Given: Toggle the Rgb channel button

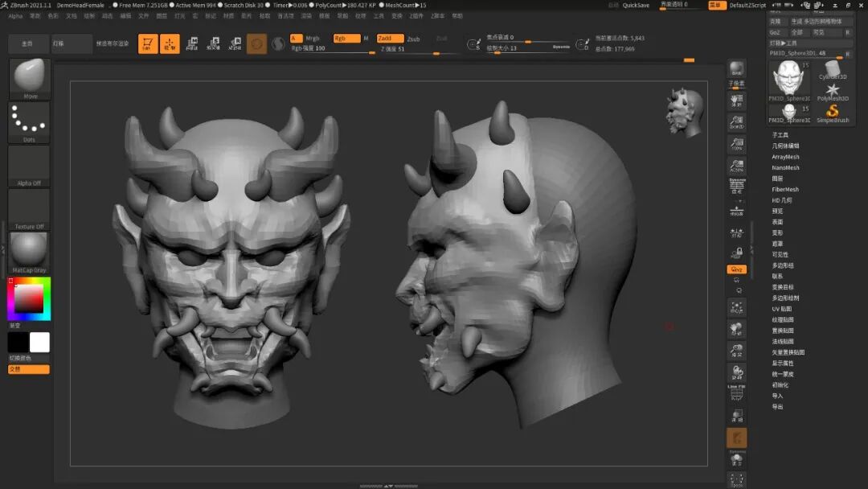Looking at the screenshot, I should [x=346, y=39].
